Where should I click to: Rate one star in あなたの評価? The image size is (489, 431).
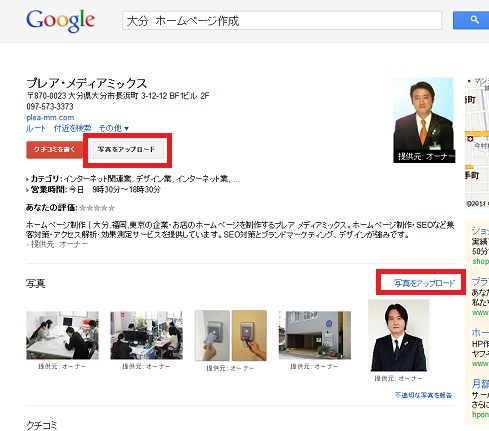pyautogui.click(x=82, y=208)
